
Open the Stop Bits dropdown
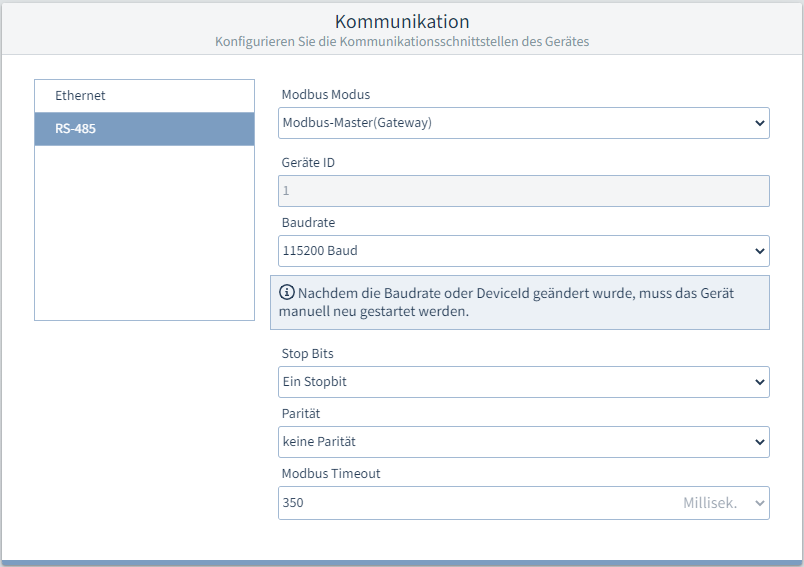pos(523,382)
